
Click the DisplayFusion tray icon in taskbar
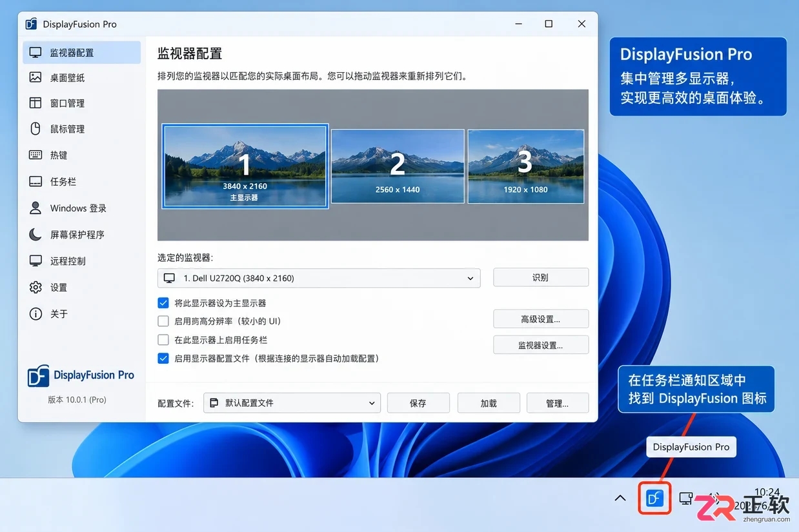(x=655, y=498)
